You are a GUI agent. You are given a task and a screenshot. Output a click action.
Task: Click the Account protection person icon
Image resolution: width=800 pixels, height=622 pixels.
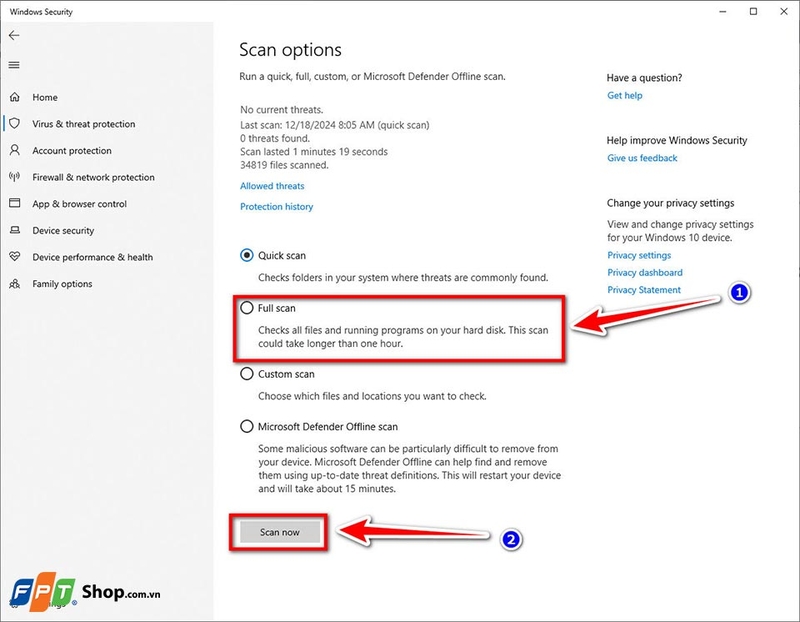(14, 151)
